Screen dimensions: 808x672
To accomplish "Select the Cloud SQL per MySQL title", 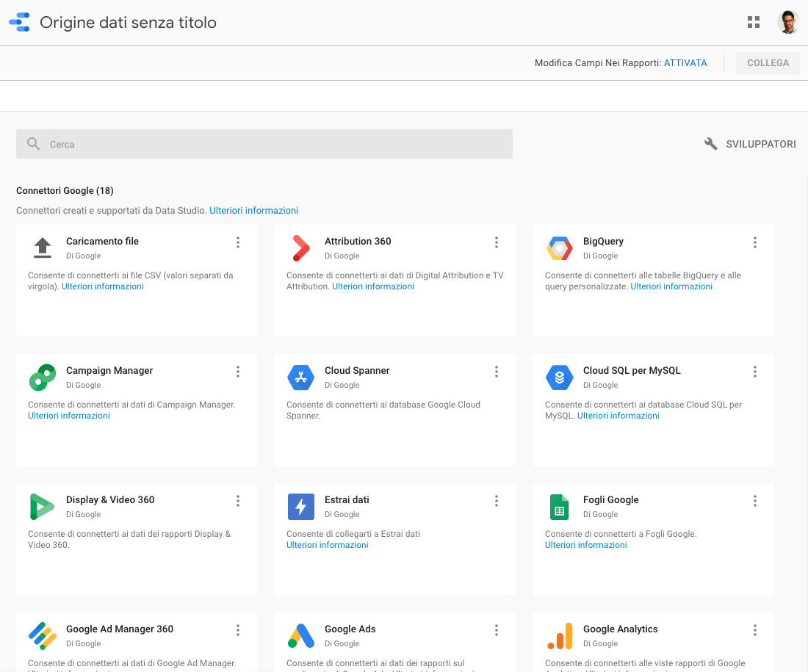I will click(632, 371).
